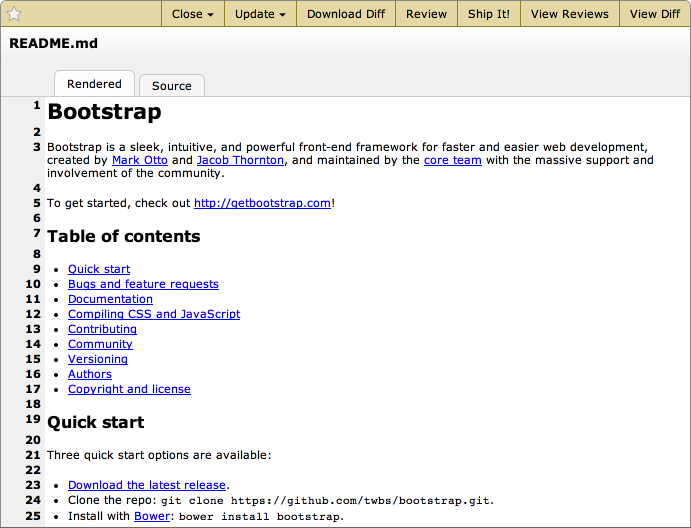Viewport: 691px width, 528px height.
Task: Click the bower install bootstrap text
Action: click(259, 517)
